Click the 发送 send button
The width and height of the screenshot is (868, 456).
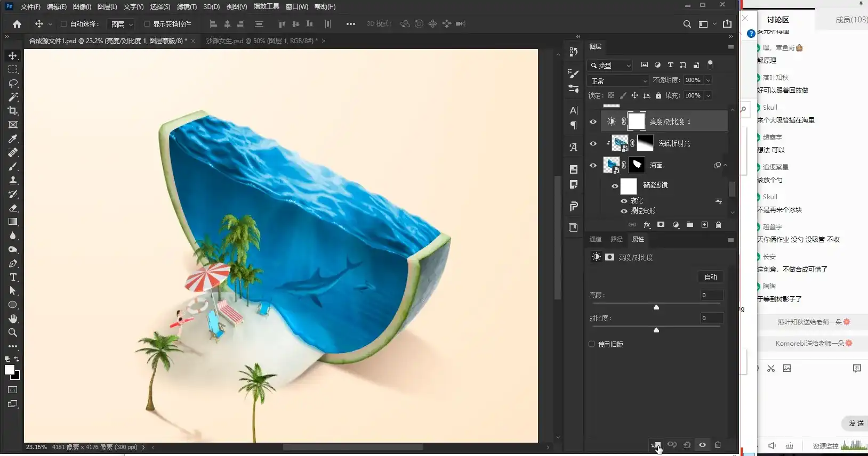point(856,424)
